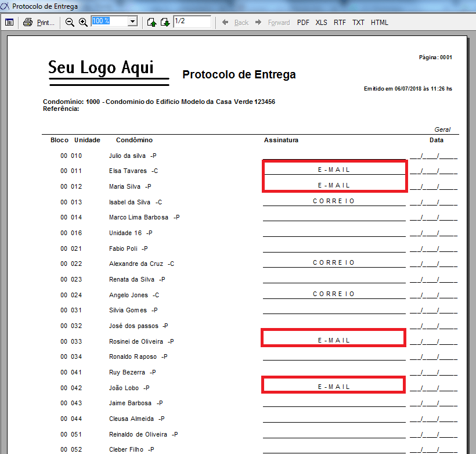
Task: Click the page number field showing 1/2
Action: click(192, 21)
